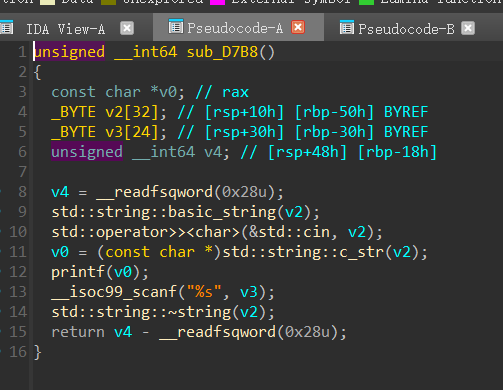This screenshot has width=503, height=390.
Task: Click line number 8 in the gutter
Action: tap(22, 192)
